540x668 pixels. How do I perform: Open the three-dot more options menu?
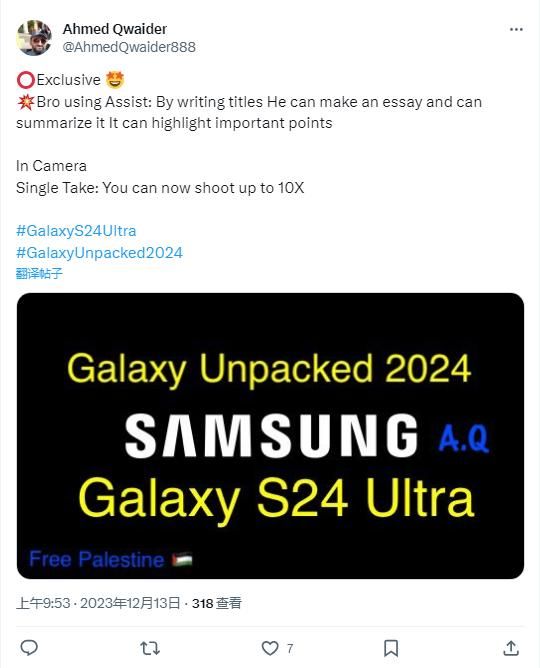point(516,29)
